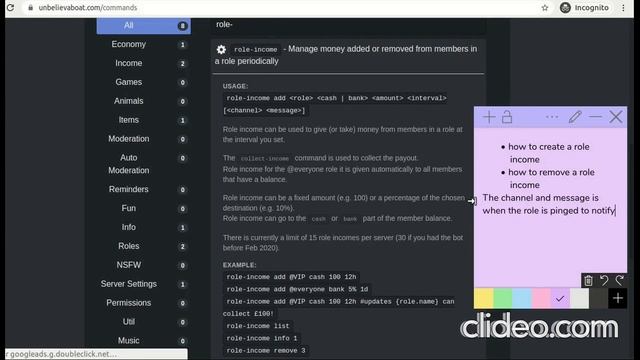Click the USAGE heading

pyautogui.click(x=235, y=86)
